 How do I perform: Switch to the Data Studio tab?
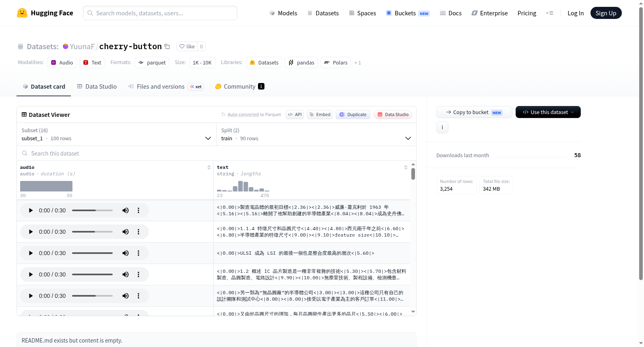(97, 87)
